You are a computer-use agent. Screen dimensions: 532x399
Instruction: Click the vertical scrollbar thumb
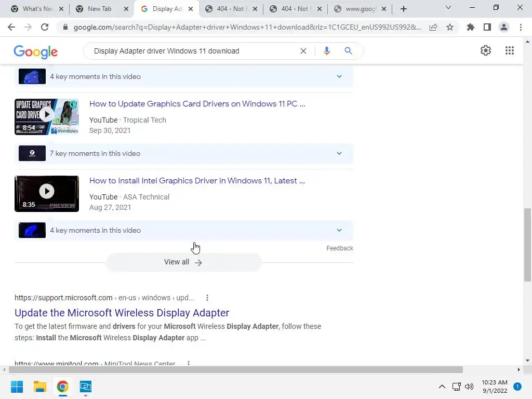(527, 245)
